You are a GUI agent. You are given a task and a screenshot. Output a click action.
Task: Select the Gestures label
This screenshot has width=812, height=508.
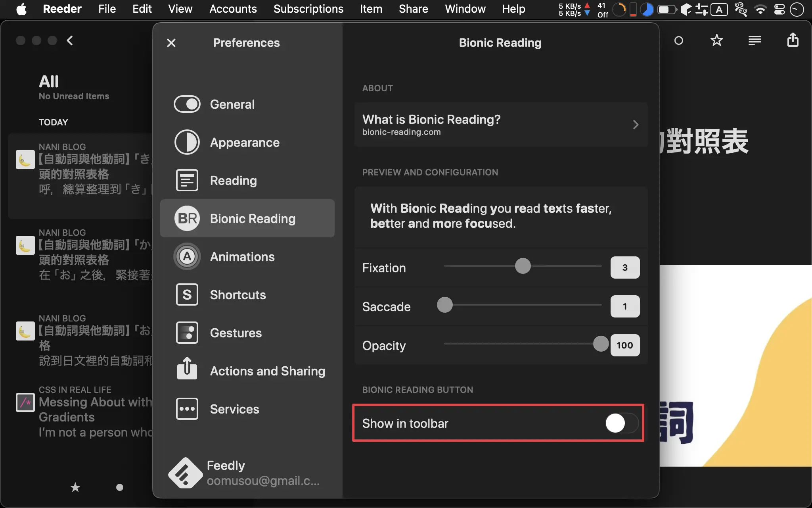[236, 333]
